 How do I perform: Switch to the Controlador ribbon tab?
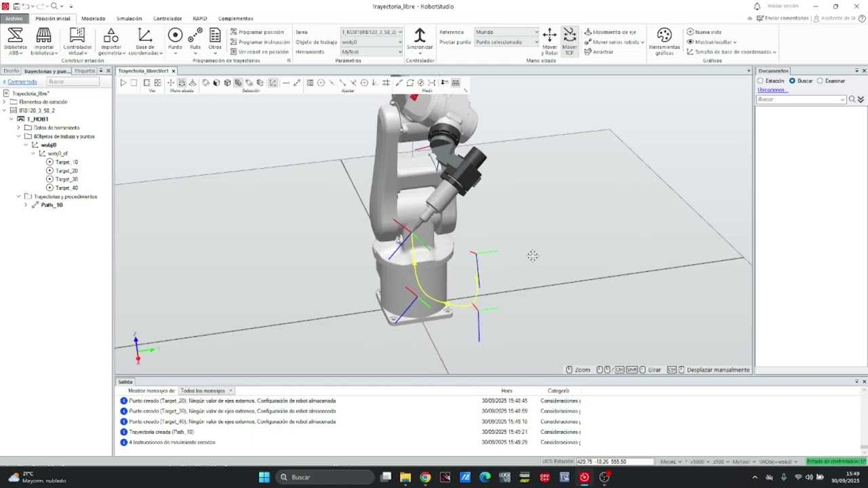(x=167, y=18)
